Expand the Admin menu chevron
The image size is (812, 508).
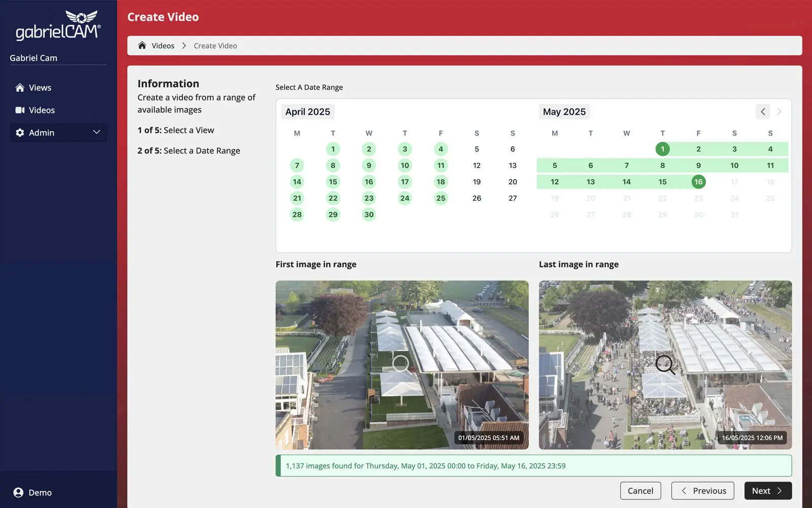click(96, 133)
